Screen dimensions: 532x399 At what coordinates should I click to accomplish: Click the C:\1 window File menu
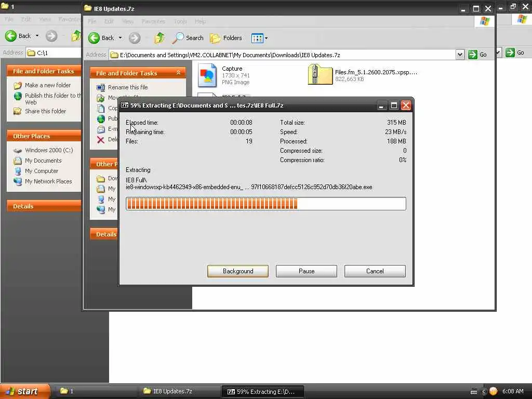(x=9, y=19)
